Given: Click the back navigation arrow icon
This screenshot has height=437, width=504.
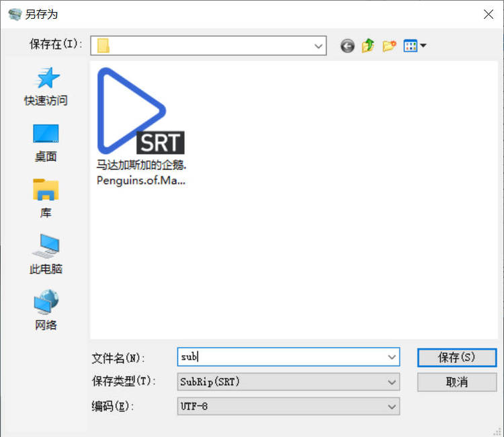Looking at the screenshot, I should (x=347, y=46).
